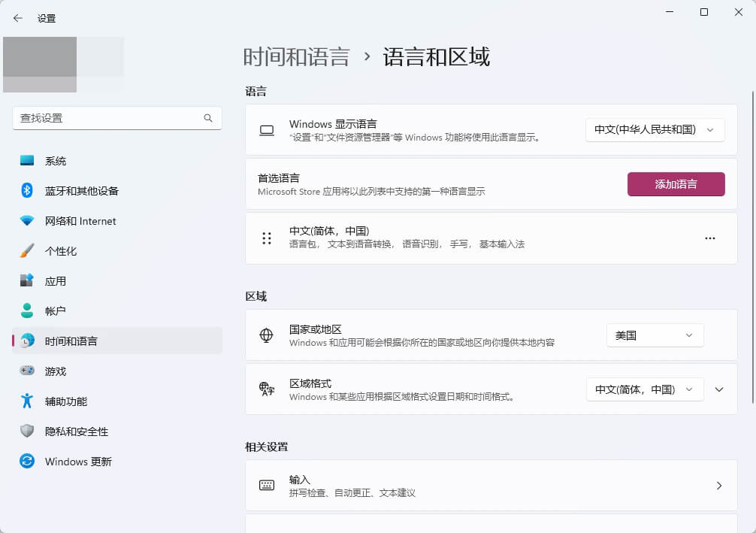Image resolution: width=756 pixels, height=533 pixels.
Task: Open the Windows 显示语言 dropdown
Action: 655,129
